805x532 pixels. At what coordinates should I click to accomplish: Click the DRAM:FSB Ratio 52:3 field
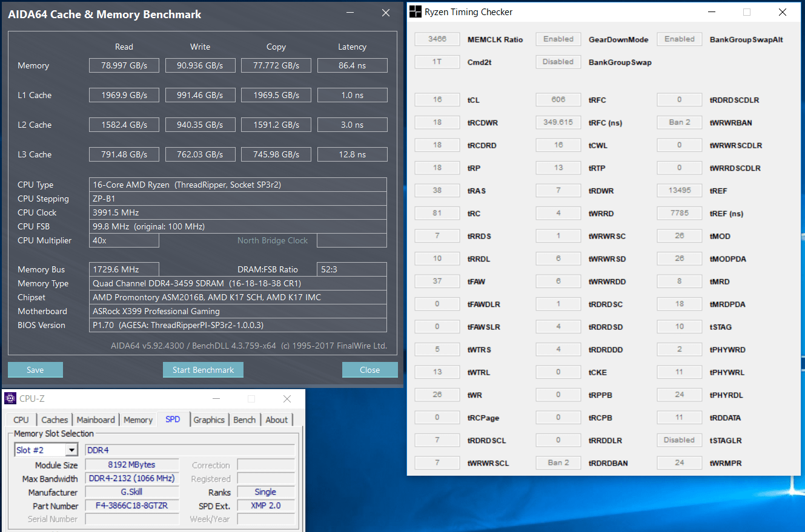352,269
